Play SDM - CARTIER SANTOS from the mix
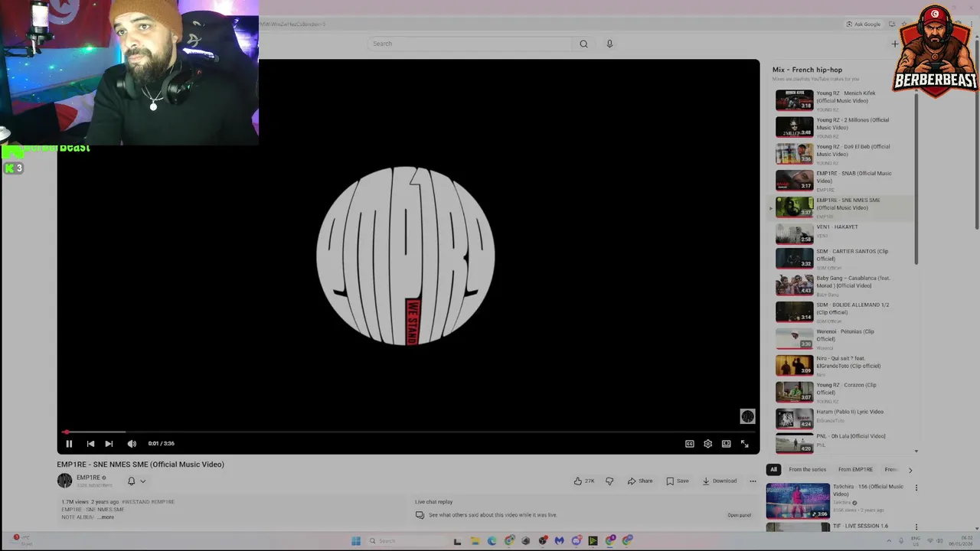 point(842,259)
